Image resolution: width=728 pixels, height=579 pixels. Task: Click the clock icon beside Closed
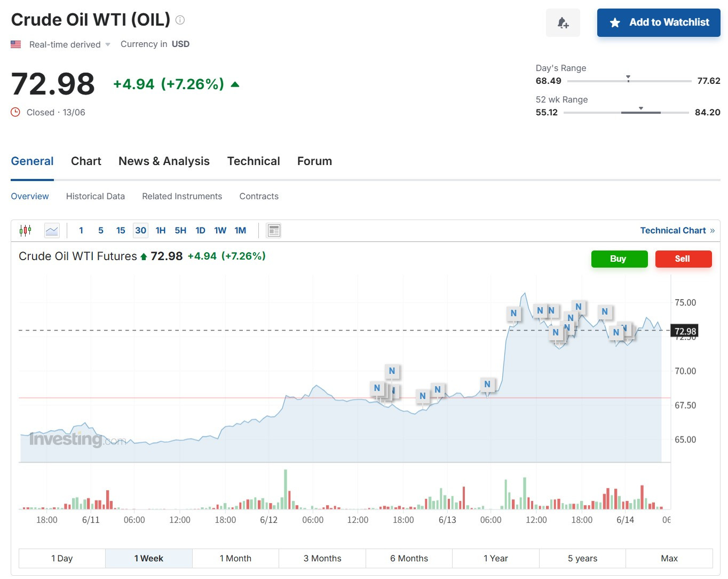tap(15, 112)
